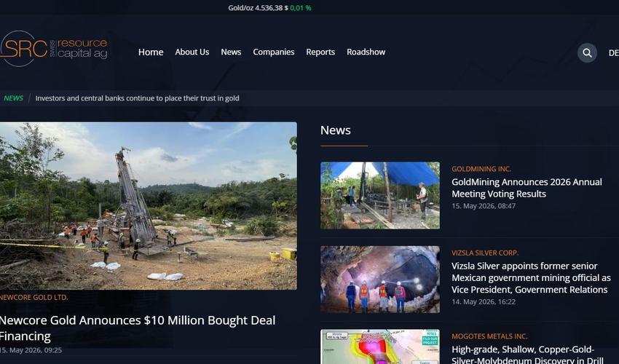Screen dimensions: 619x364
Task: Click the green 0,01 % gold change
Action: pyautogui.click(x=301, y=8)
